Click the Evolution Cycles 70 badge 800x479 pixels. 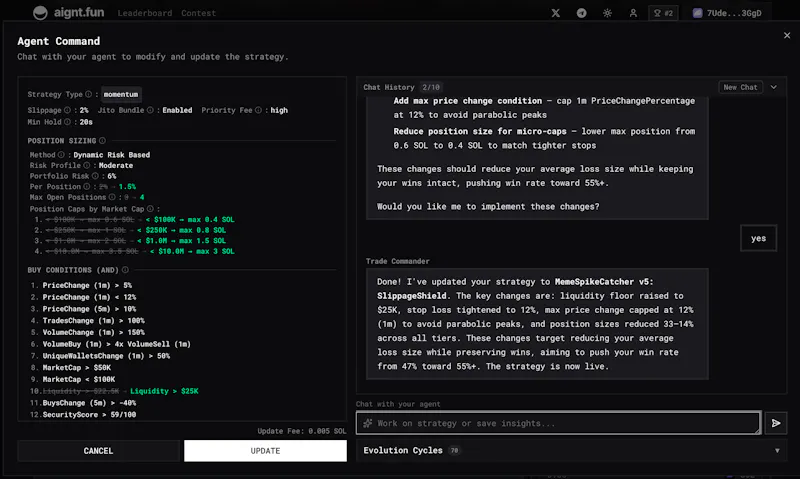point(454,450)
